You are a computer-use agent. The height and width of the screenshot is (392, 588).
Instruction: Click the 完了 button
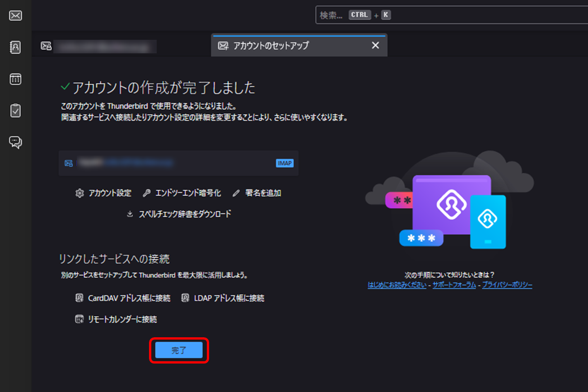click(x=179, y=350)
